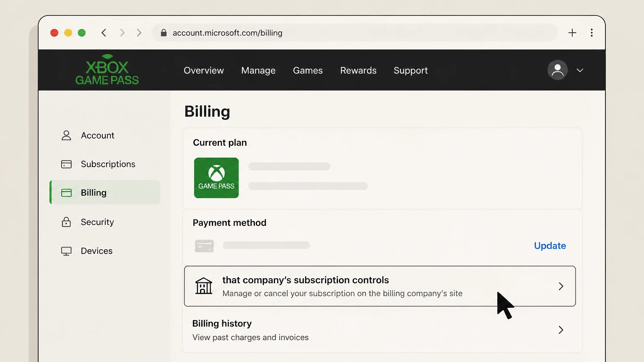The width and height of the screenshot is (644, 362).
Task: Click the Devices monitor icon in sidebar
Action: pyautogui.click(x=66, y=251)
